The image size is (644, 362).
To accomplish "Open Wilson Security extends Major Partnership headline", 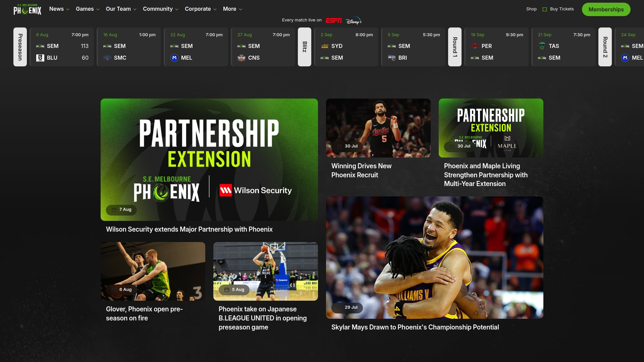I will pos(189,230).
